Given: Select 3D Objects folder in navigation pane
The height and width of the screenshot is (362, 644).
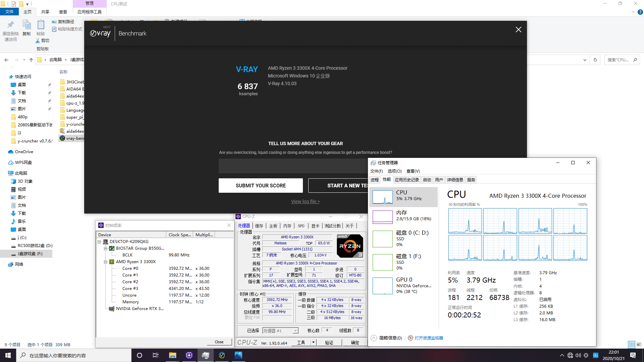Looking at the screenshot, I should tap(25, 181).
